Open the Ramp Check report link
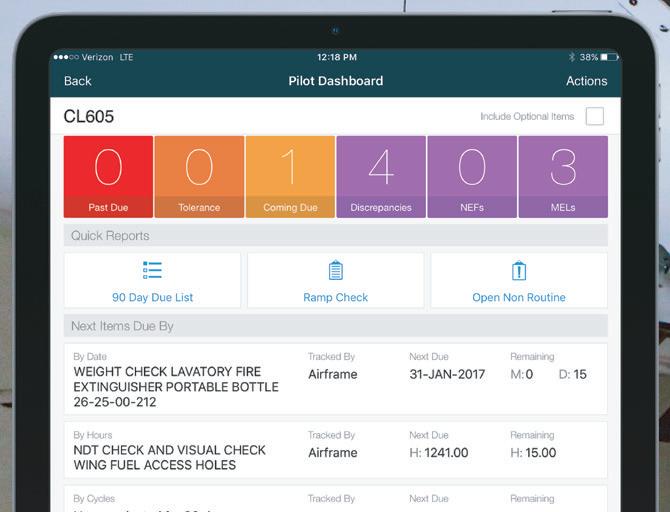The image size is (670, 512). click(335, 297)
